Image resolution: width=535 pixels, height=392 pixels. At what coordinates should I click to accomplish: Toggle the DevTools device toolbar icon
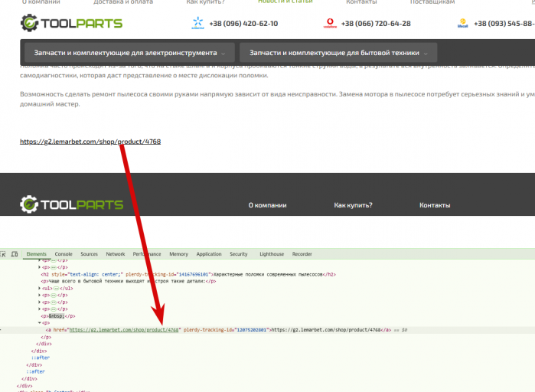pos(15,254)
